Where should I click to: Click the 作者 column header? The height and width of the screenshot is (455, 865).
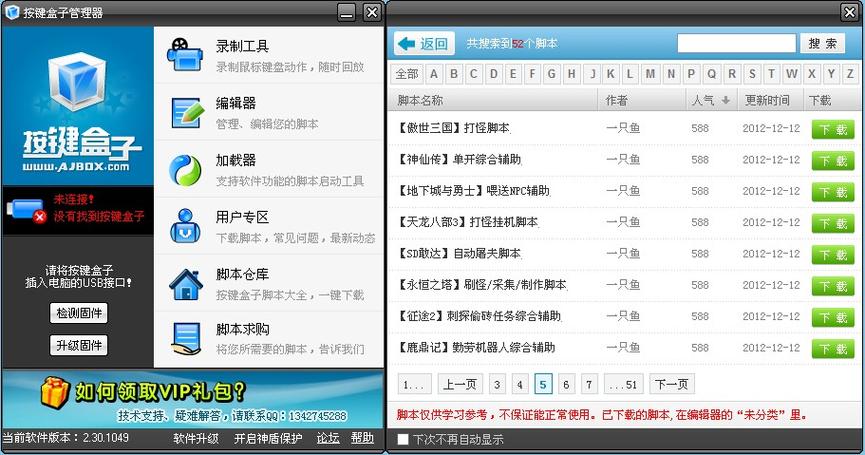click(616, 100)
